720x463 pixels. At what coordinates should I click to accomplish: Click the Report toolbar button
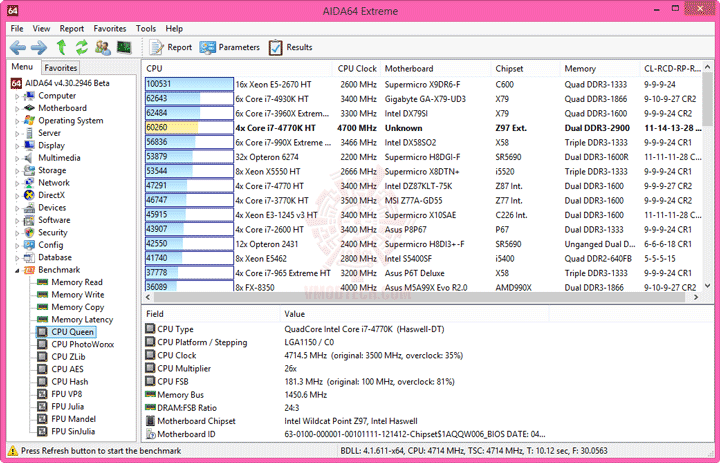pos(171,47)
